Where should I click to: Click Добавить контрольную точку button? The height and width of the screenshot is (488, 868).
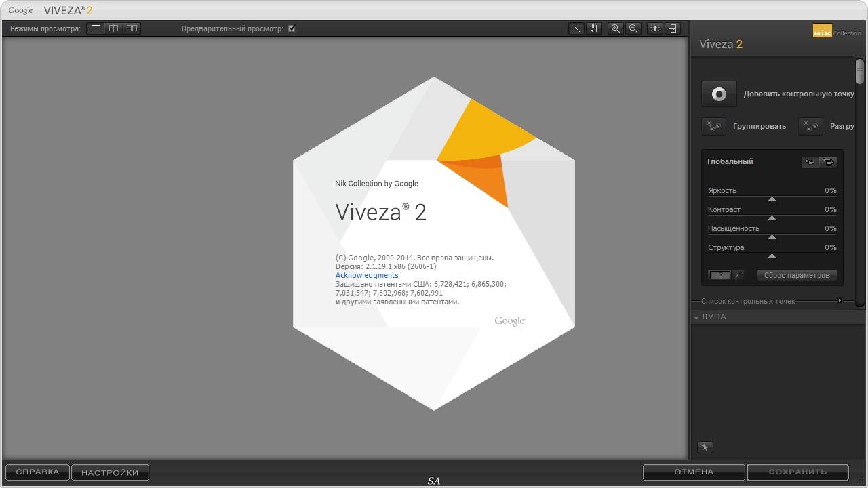pos(719,94)
